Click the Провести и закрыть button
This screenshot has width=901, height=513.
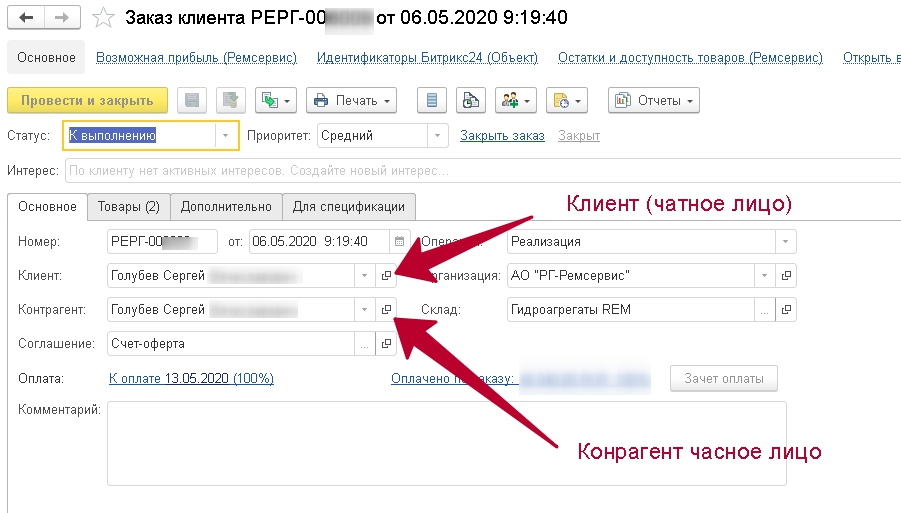(87, 101)
